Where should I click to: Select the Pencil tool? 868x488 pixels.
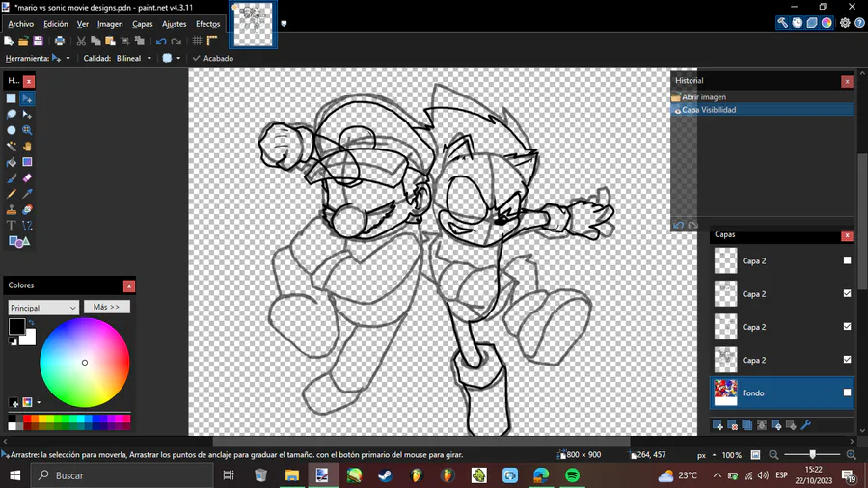11,194
